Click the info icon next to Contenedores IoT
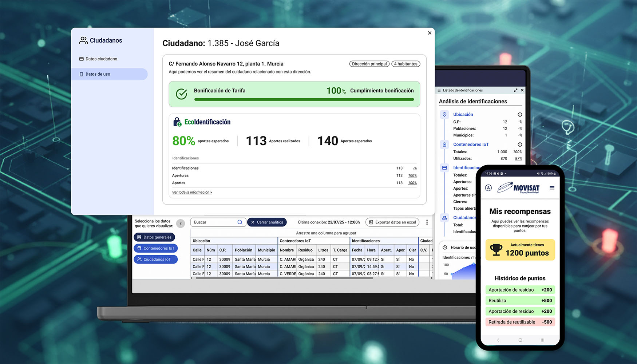Image resolution: width=637 pixels, height=364 pixels. pos(520,145)
